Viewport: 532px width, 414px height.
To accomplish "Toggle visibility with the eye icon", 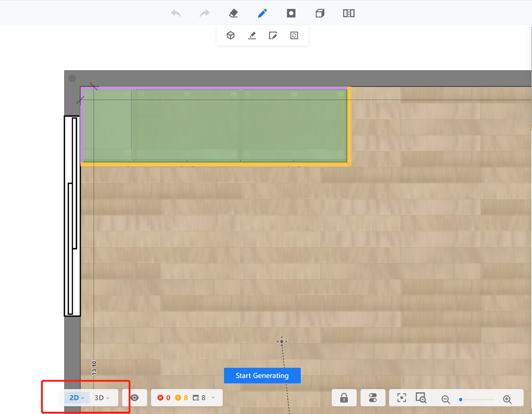I will [x=135, y=398].
